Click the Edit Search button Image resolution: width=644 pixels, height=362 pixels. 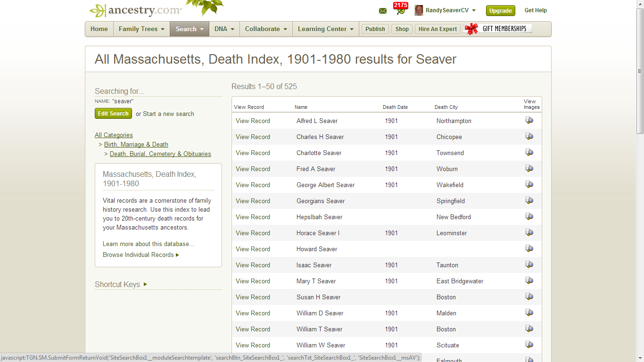click(113, 113)
